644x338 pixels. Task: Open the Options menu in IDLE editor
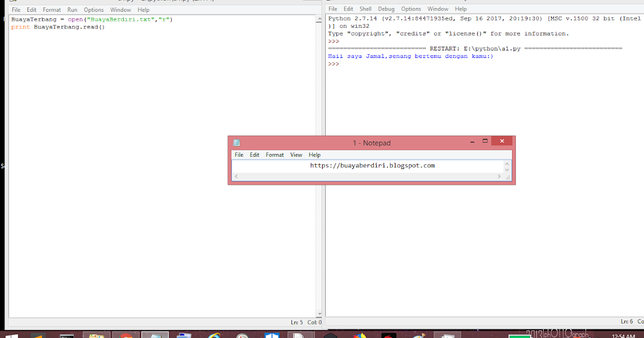pyautogui.click(x=94, y=10)
